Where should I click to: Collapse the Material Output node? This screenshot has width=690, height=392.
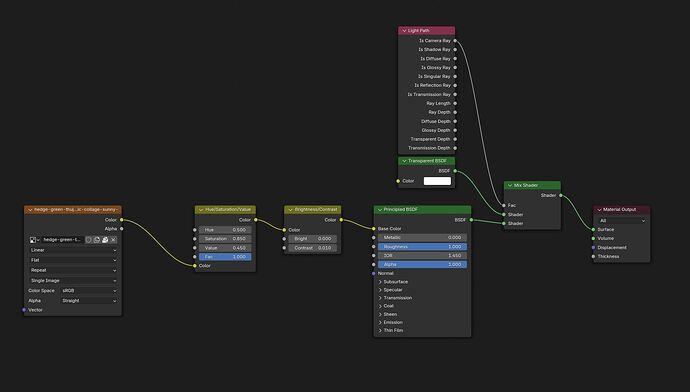[599, 210]
